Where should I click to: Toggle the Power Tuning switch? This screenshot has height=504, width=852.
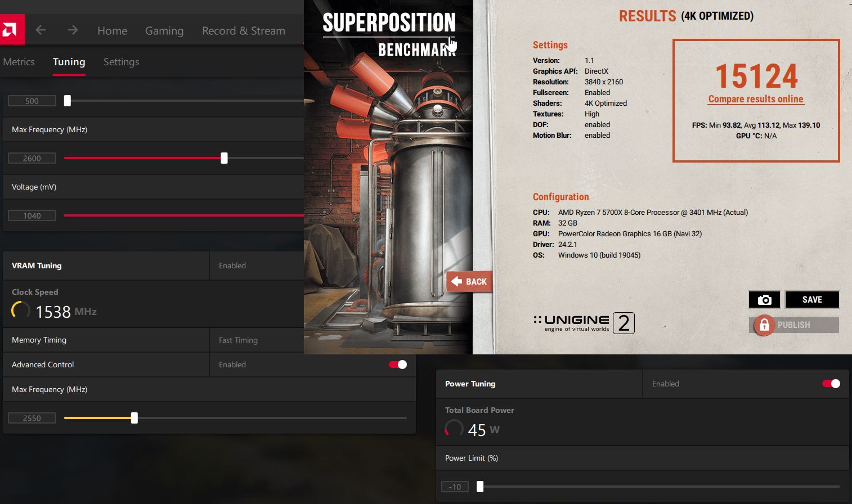[x=831, y=384]
